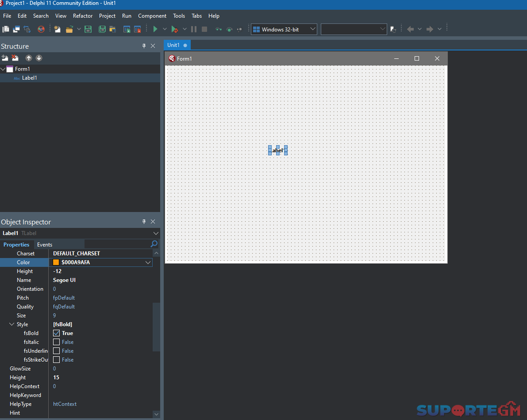Open the Refactor menu
This screenshot has height=420, width=527.
point(83,16)
